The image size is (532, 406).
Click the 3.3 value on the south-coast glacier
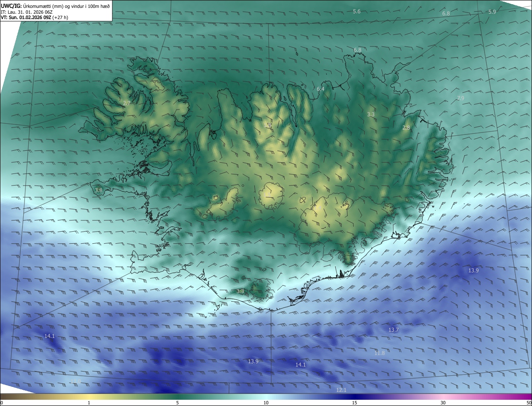point(240,291)
